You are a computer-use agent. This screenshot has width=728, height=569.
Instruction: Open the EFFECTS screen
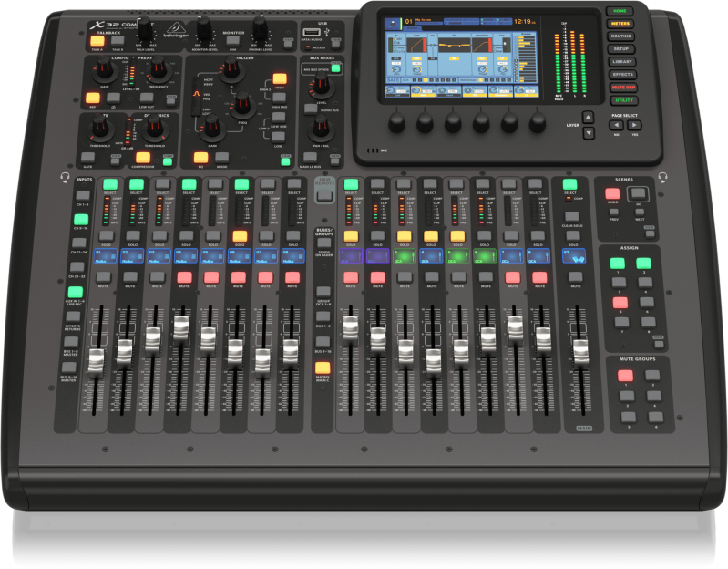coord(622,75)
